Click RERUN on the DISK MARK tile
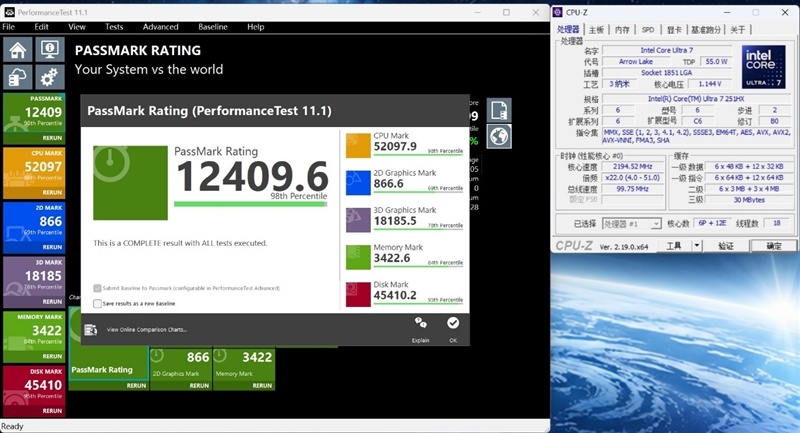This screenshot has width=800, height=433. coord(52,411)
